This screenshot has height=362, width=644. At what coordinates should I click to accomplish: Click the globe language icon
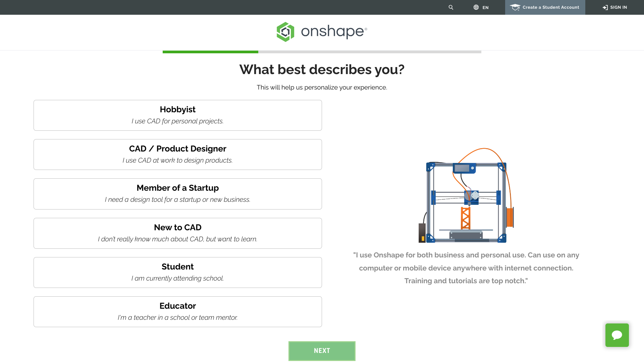pyautogui.click(x=476, y=7)
